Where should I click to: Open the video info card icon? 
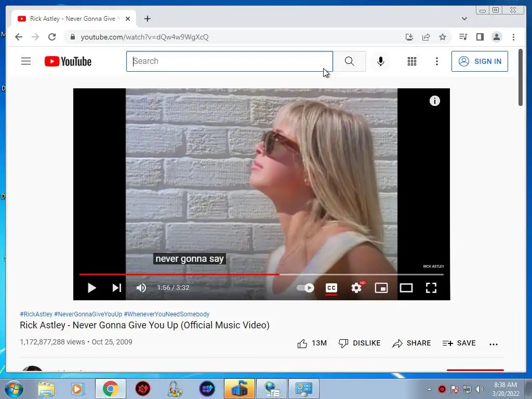[x=435, y=101]
